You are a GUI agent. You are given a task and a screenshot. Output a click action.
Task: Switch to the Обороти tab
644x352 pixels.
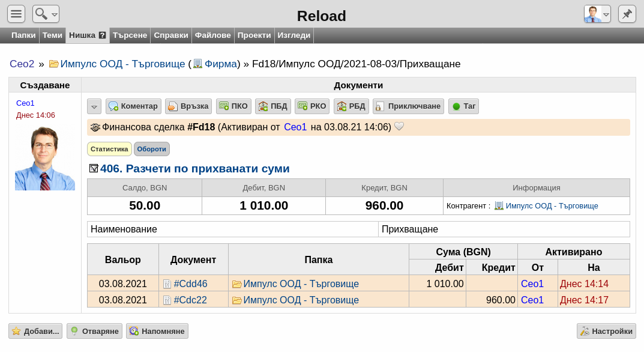(x=152, y=149)
